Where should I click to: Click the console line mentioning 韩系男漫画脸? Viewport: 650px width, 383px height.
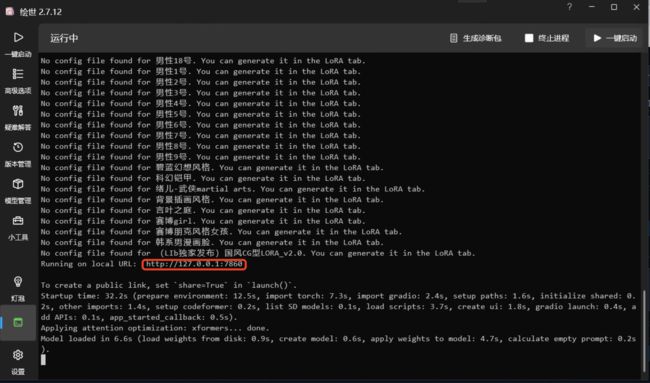(213, 242)
